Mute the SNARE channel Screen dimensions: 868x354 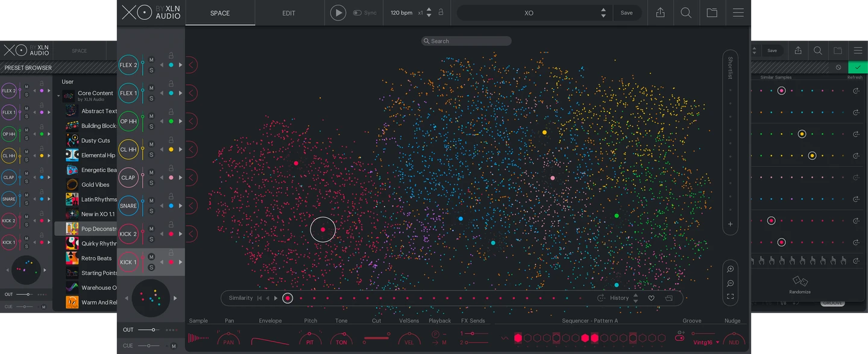tap(151, 200)
